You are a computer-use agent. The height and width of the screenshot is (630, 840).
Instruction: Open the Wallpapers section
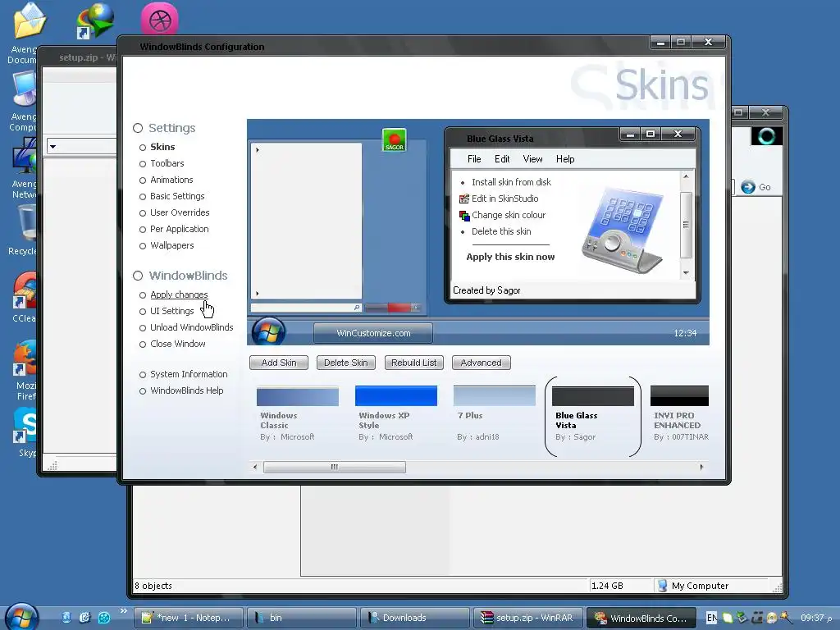coord(172,245)
